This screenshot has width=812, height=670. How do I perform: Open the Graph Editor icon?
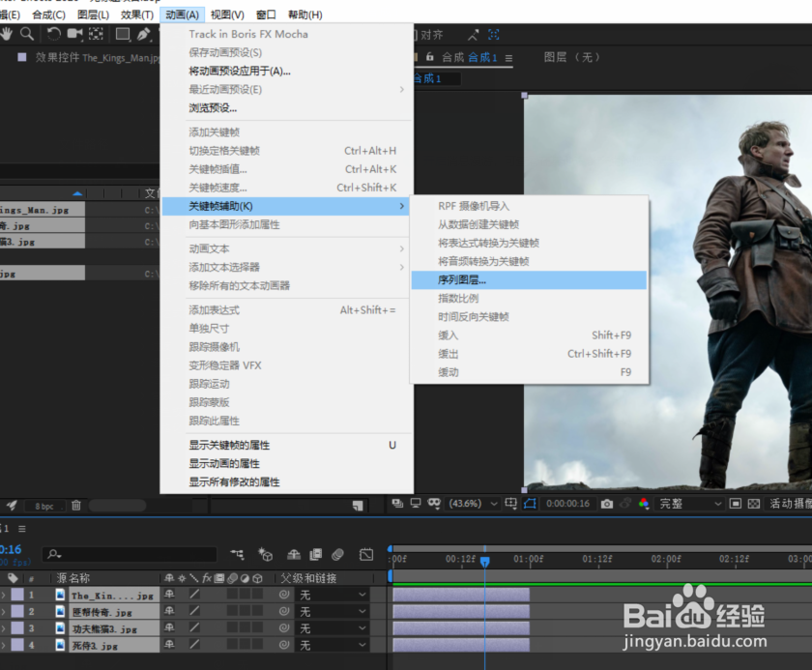point(366,555)
